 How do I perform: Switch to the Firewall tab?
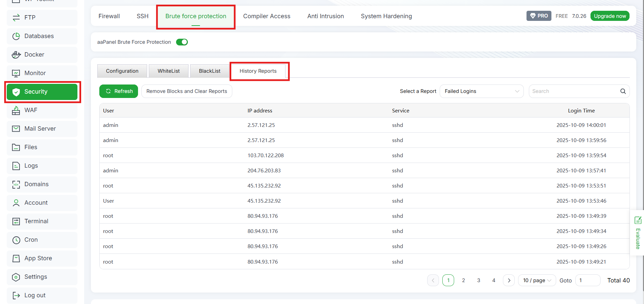coord(109,16)
